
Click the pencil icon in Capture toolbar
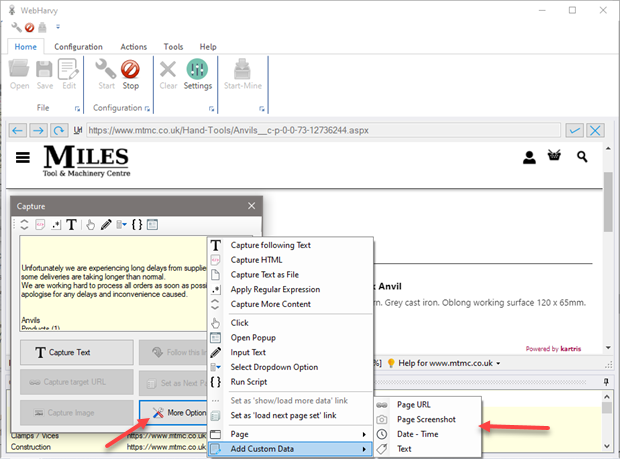108,224
